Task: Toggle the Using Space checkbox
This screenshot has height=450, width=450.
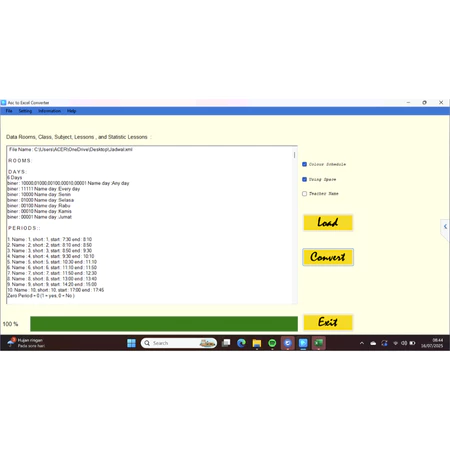Action: 304,179
